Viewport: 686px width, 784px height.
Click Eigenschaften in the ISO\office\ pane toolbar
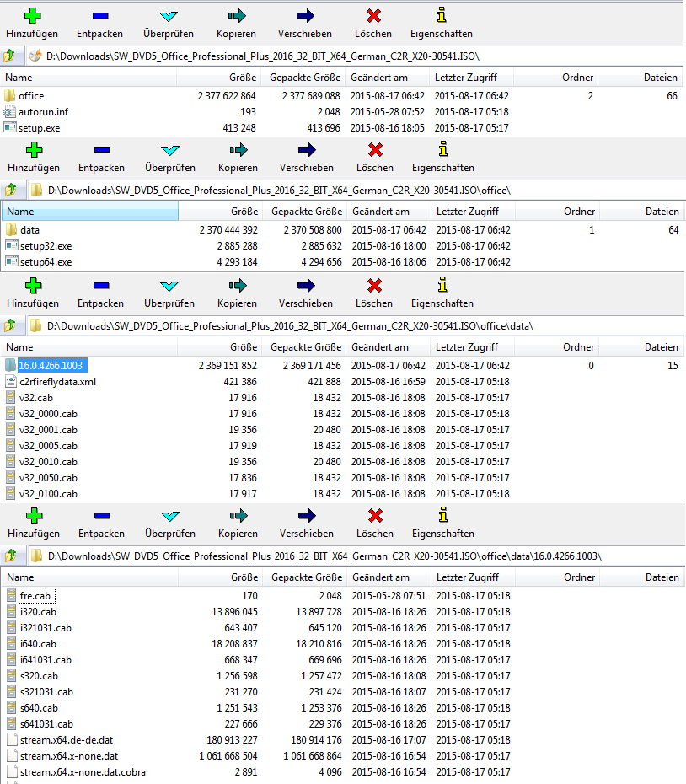coord(443,158)
